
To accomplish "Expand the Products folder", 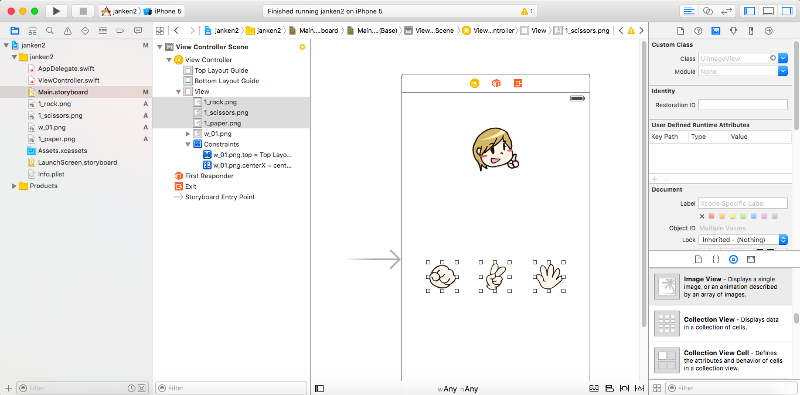I will pos(14,186).
